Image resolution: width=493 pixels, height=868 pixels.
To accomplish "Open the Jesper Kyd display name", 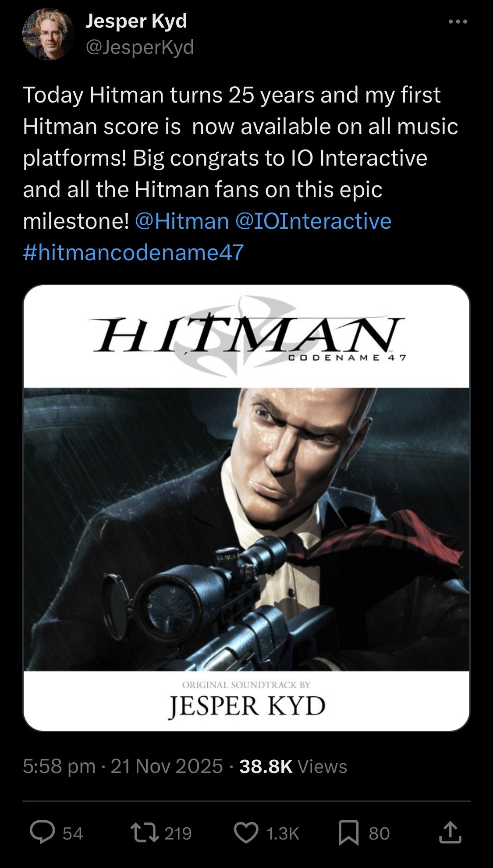I will (136, 21).
